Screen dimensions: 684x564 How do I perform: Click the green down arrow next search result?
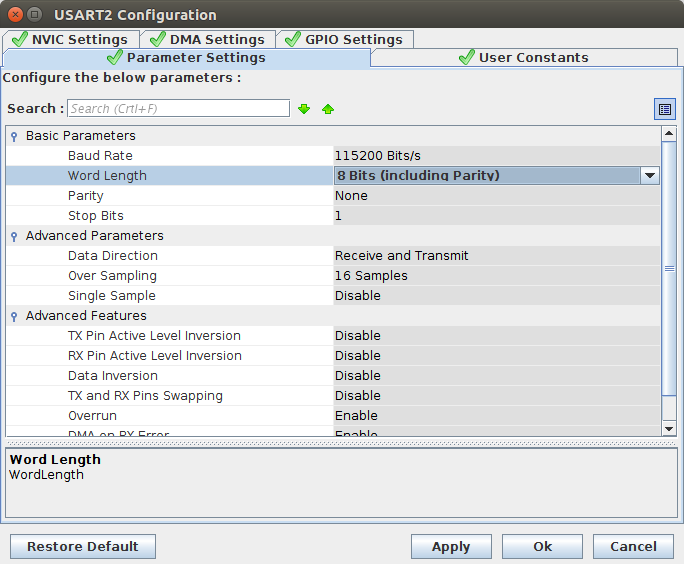tap(304, 109)
